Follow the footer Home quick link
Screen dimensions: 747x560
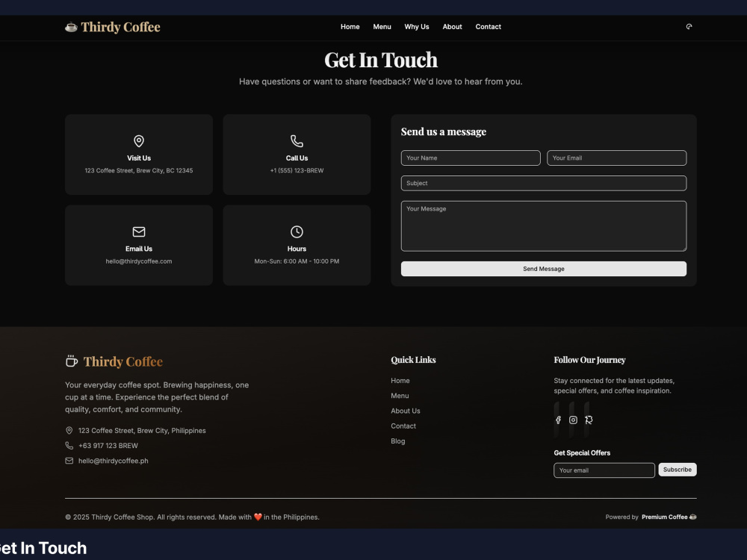400,381
